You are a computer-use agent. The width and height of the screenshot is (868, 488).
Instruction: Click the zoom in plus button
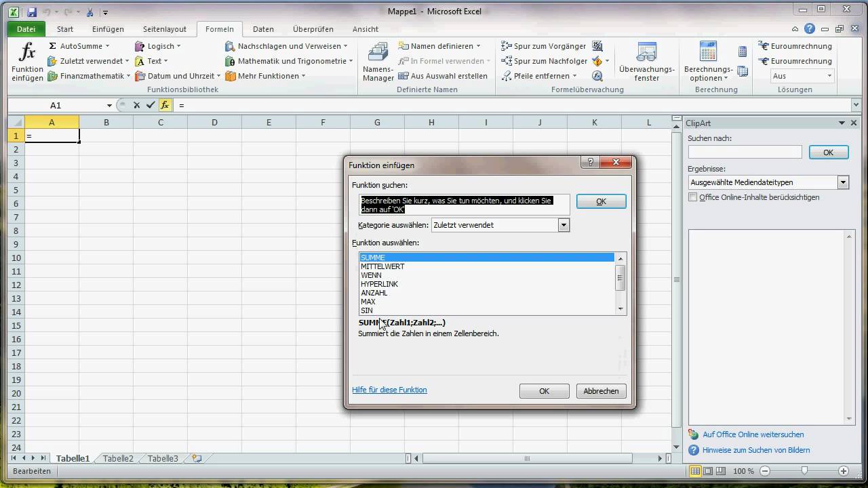pos(844,471)
